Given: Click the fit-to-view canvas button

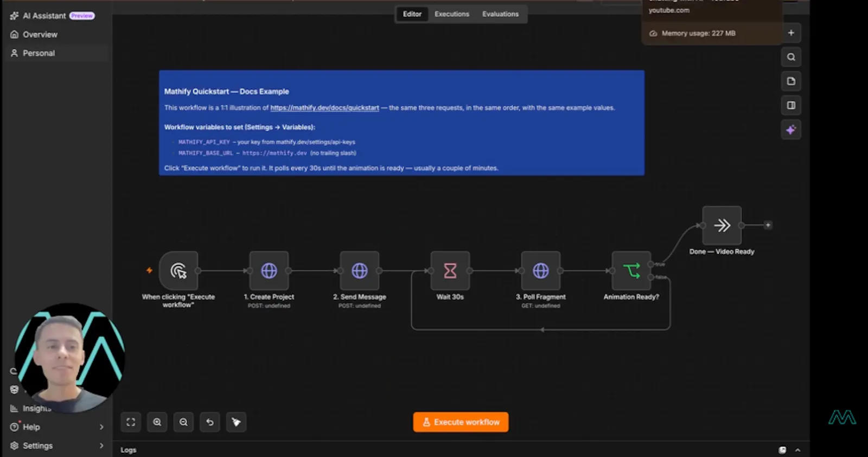Looking at the screenshot, I should pos(131,422).
